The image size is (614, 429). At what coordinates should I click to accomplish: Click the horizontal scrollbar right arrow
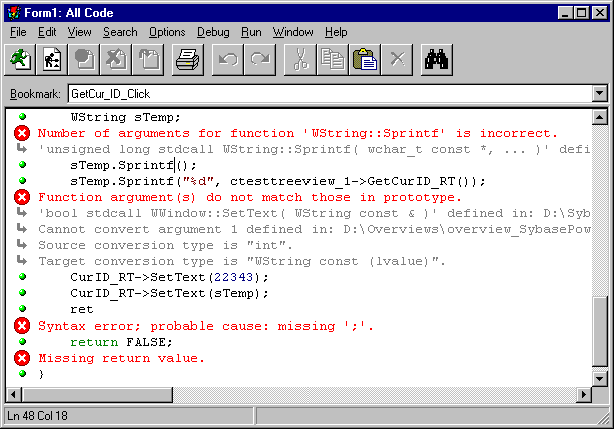(x=584, y=394)
